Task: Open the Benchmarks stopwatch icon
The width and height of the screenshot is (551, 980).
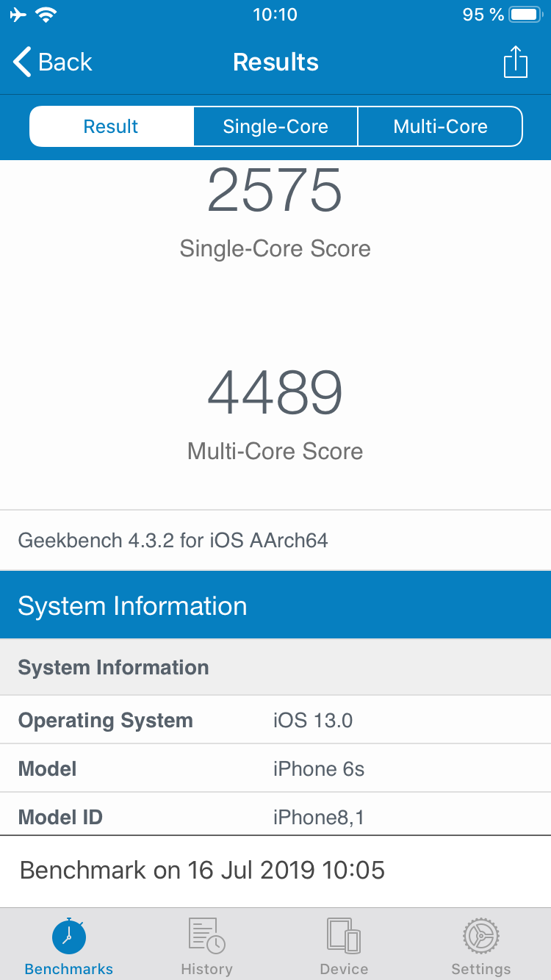Action: tap(69, 937)
